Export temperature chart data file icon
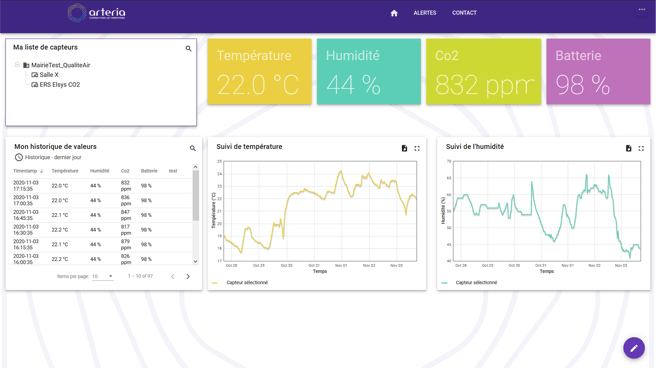This screenshot has height=368, width=656. pos(404,148)
